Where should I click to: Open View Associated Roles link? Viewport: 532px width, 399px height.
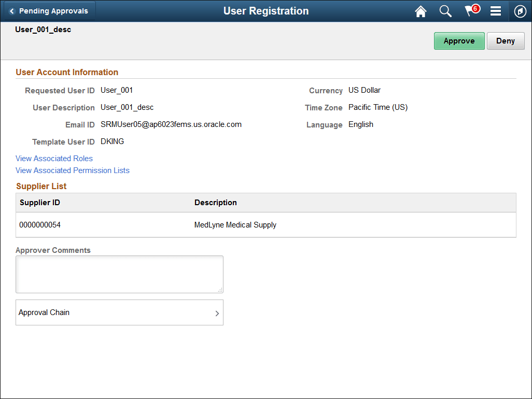click(54, 158)
